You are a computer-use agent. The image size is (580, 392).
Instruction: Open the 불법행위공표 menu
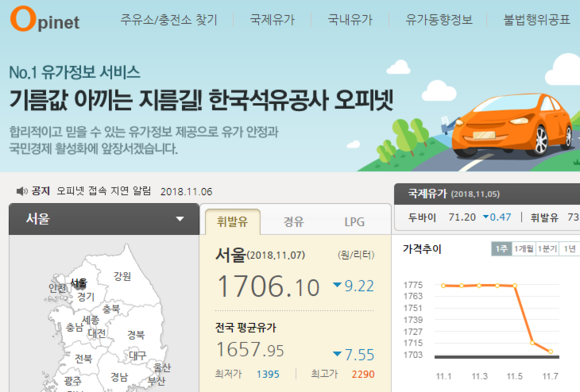tap(537, 20)
